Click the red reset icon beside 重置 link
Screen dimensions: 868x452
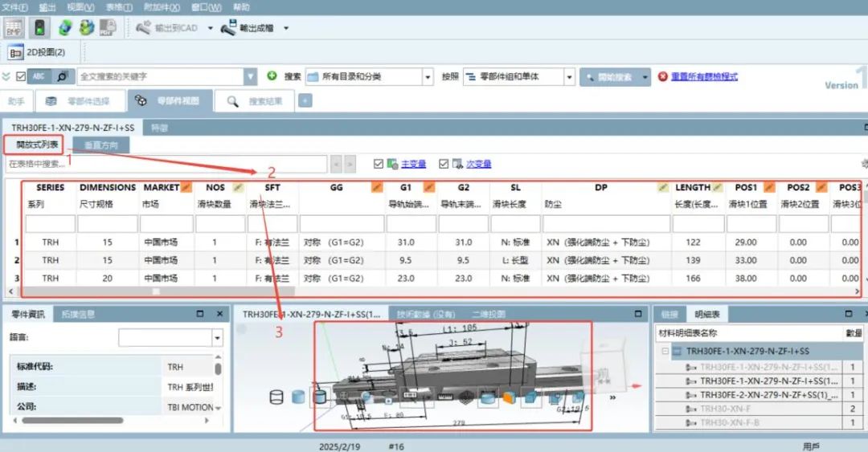pos(662,76)
